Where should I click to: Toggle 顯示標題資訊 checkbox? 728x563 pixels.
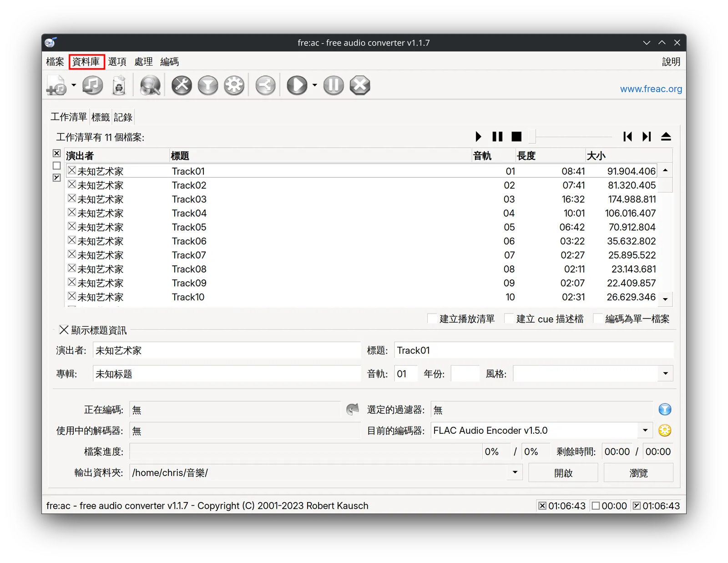coord(64,330)
